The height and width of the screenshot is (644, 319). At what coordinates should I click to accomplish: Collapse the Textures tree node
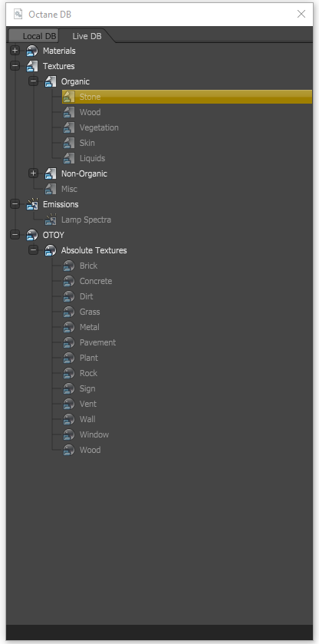[15, 66]
